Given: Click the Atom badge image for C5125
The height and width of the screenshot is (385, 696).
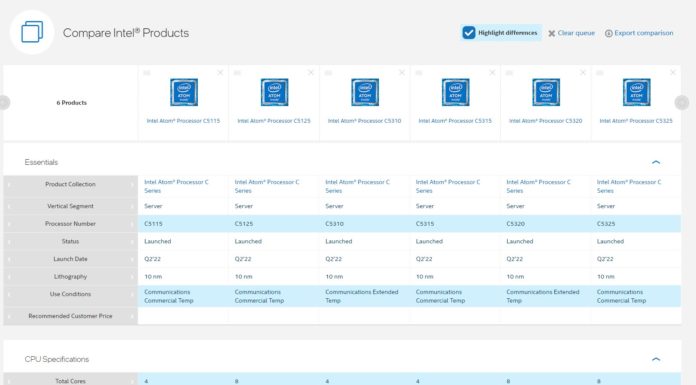Looking at the screenshot, I should pos(274,92).
